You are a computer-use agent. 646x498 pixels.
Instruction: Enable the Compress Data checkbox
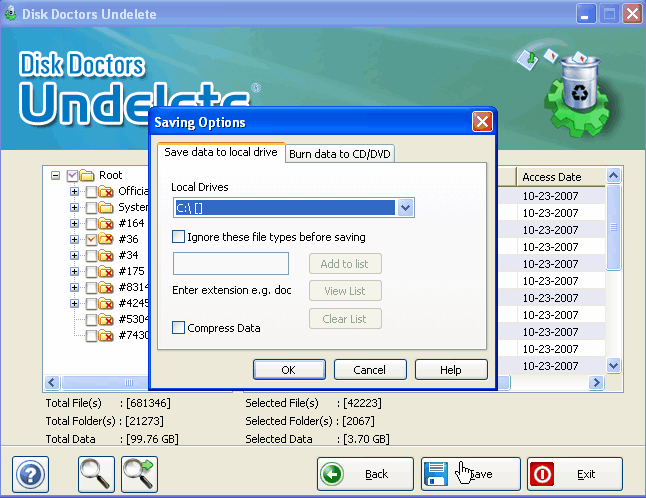pyautogui.click(x=178, y=328)
